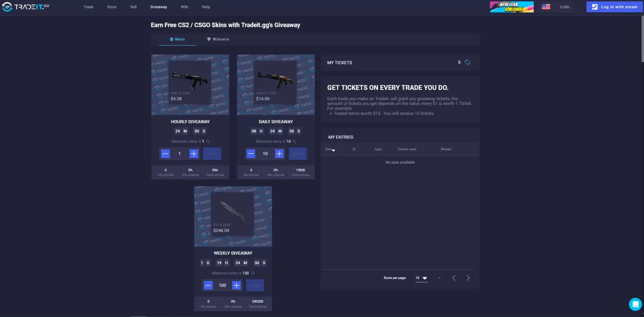Join the daily giveaway

(298, 154)
